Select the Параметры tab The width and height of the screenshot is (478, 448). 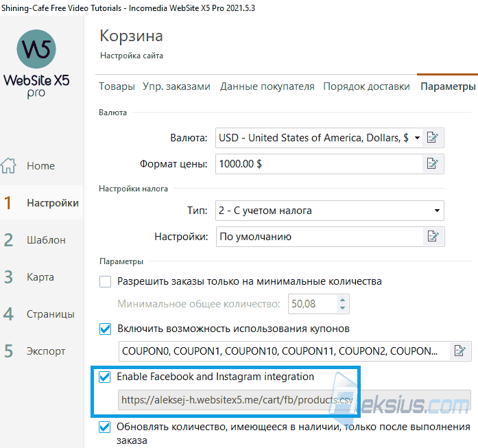448,86
